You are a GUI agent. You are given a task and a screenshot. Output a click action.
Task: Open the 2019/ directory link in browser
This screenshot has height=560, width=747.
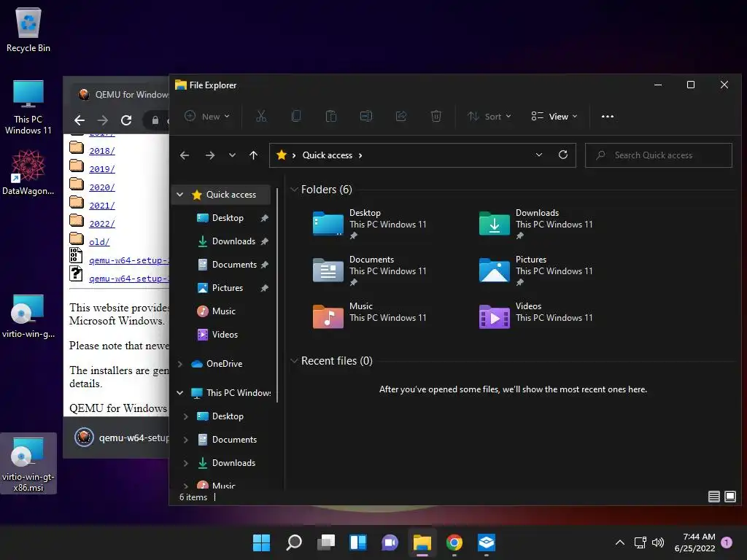[102, 169]
